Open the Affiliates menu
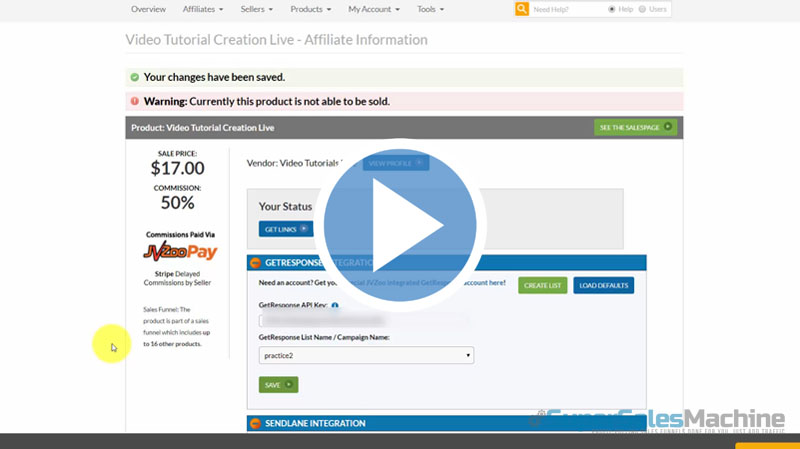 [203, 9]
